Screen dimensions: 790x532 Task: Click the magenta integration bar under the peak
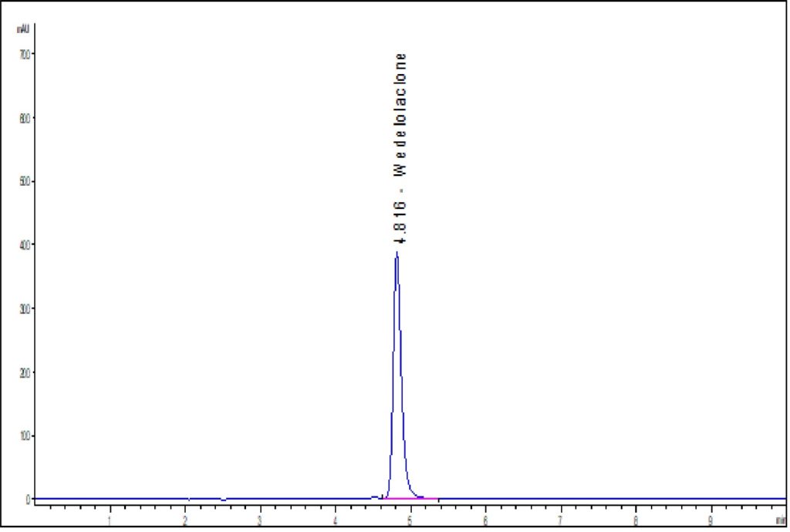pyautogui.click(x=409, y=500)
